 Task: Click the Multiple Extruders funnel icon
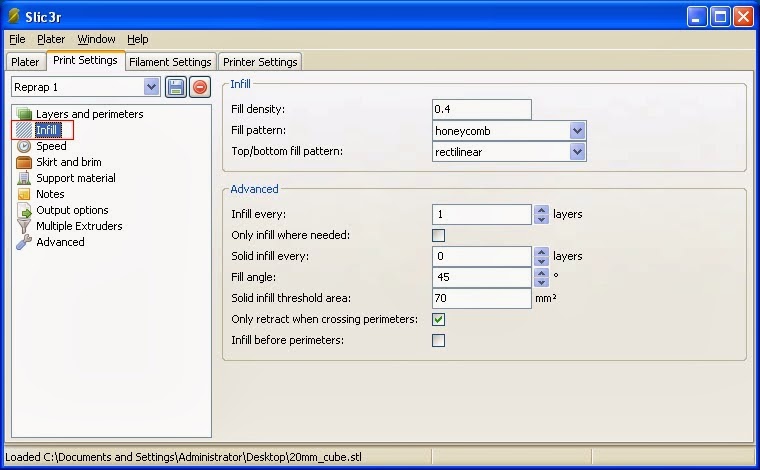(24, 226)
